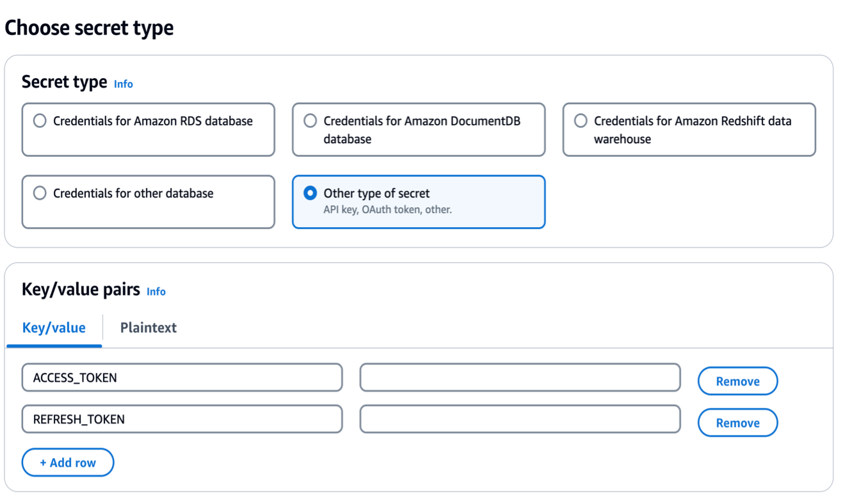Switch to the Key/value tab

54,328
